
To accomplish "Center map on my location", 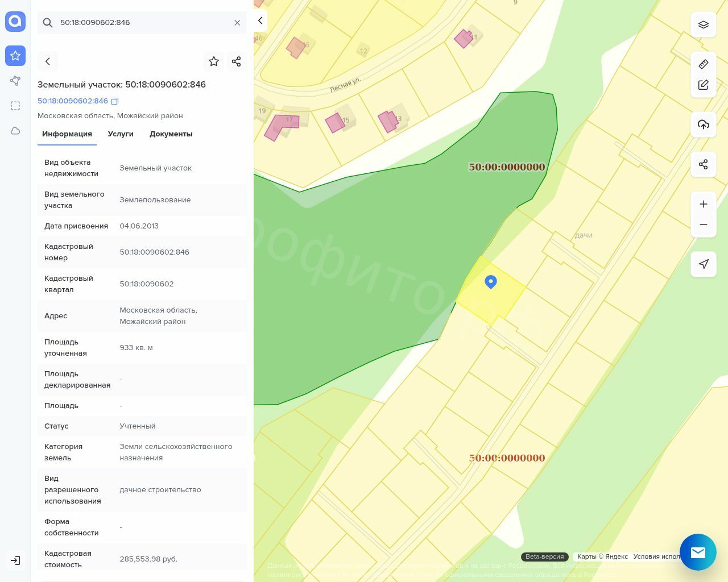I will [x=704, y=264].
